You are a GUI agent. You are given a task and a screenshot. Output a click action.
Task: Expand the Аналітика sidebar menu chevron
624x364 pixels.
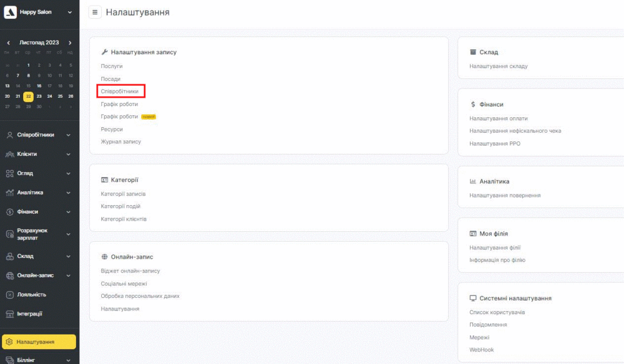[x=69, y=193]
